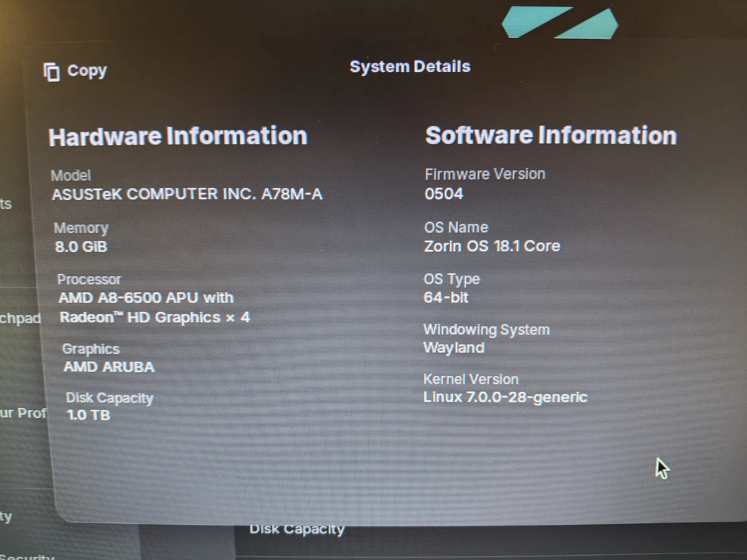Select the firmware version value 0504
This screenshot has height=560, width=747.
(x=444, y=194)
